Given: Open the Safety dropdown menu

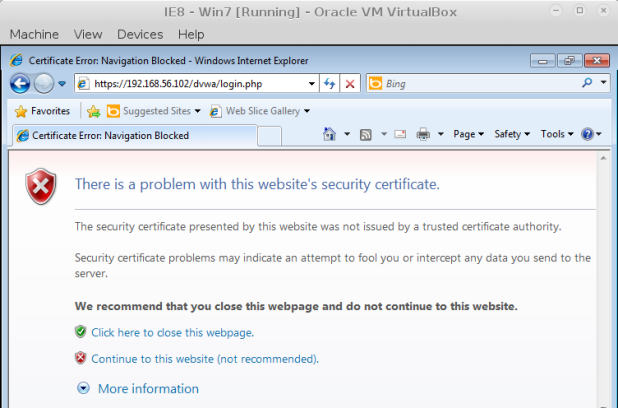Looking at the screenshot, I should click(x=511, y=134).
